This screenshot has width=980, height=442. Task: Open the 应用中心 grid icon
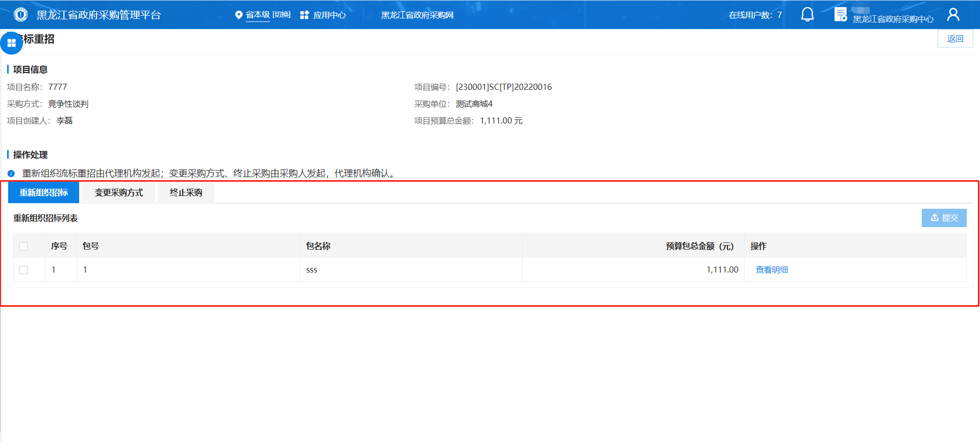coord(304,15)
